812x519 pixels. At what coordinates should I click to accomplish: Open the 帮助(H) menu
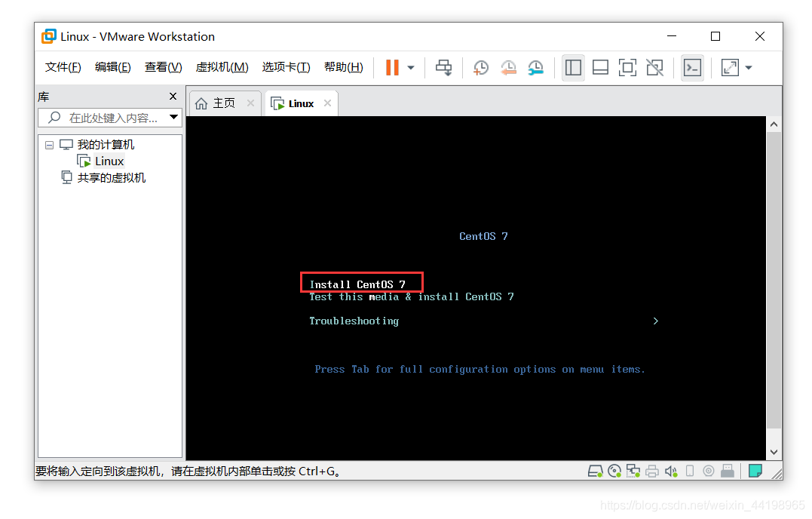[x=344, y=67]
